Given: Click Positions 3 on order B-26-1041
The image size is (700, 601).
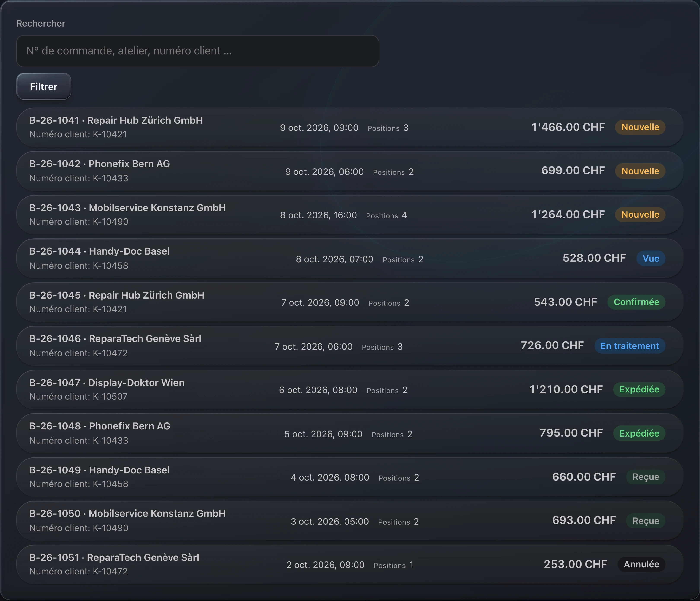Looking at the screenshot, I should point(388,128).
